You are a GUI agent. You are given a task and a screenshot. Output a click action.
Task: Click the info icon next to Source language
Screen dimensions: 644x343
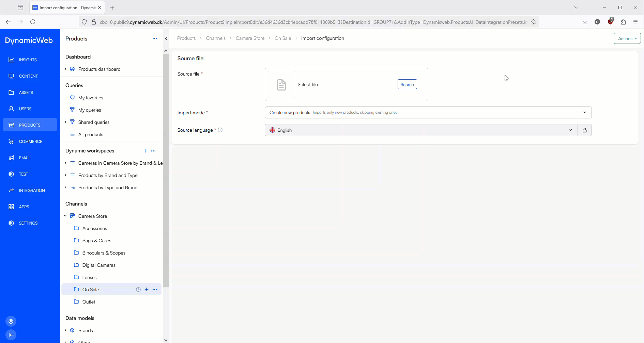pos(220,130)
